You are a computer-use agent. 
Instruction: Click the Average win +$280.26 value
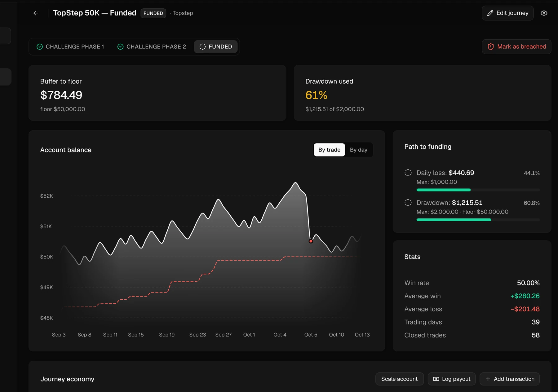[525, 296]
